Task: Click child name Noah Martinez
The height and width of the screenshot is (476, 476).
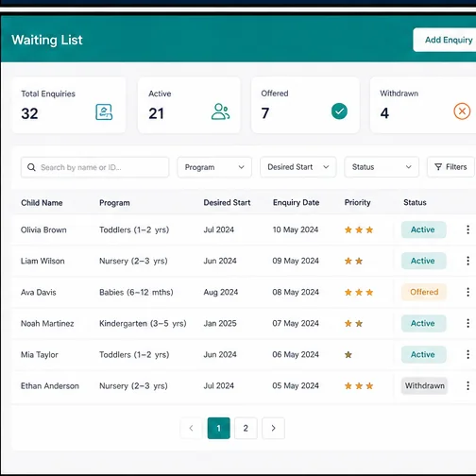Action: point(47,323)
